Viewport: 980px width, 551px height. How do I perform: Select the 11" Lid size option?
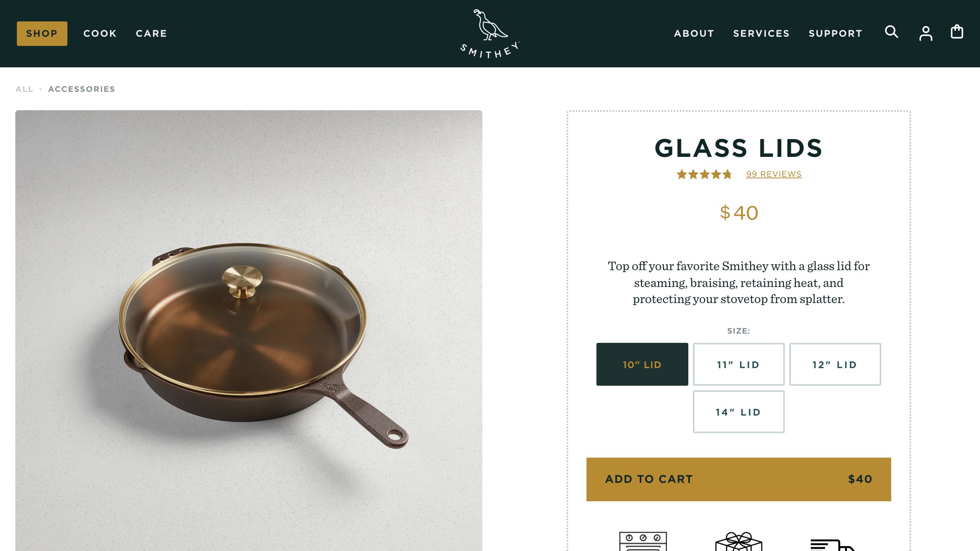[738, 364]
